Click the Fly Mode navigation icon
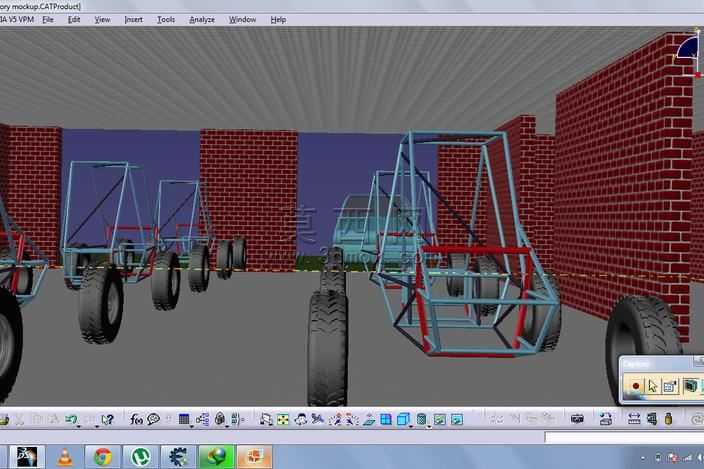Viewport: 704px width, 469px height. click(266, 419)
